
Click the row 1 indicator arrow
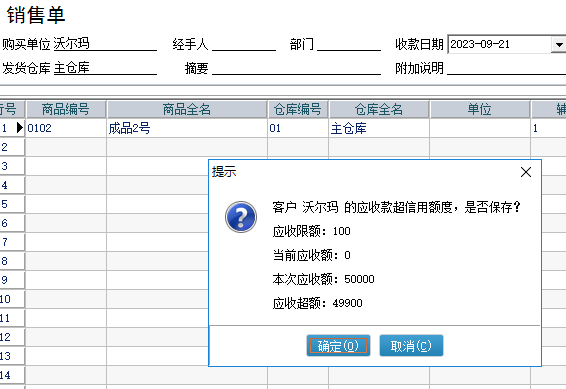[20, 128]
